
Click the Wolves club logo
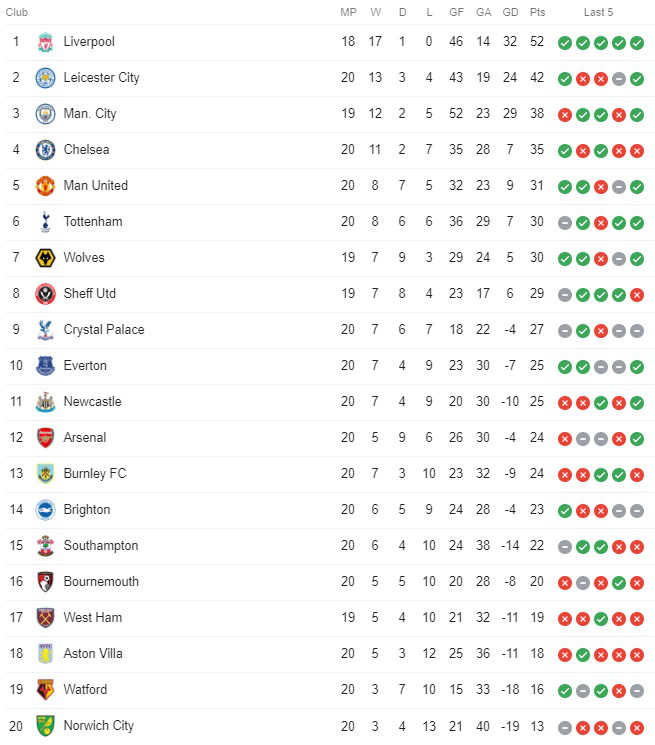46,258
